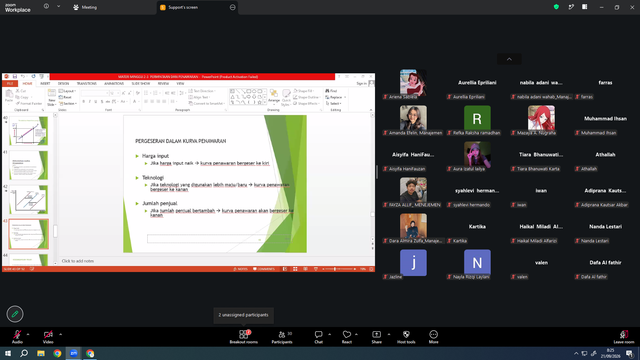The height and width of the screenshot is (360, 640).
Task: Select the green R avatar tile
Action: point(477,118)
